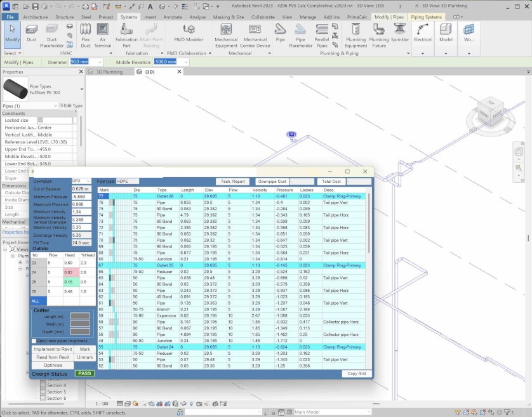Screen dimensions: 532x417
Task: Click the Gutter Length input field
Action: tap(80, 316)
